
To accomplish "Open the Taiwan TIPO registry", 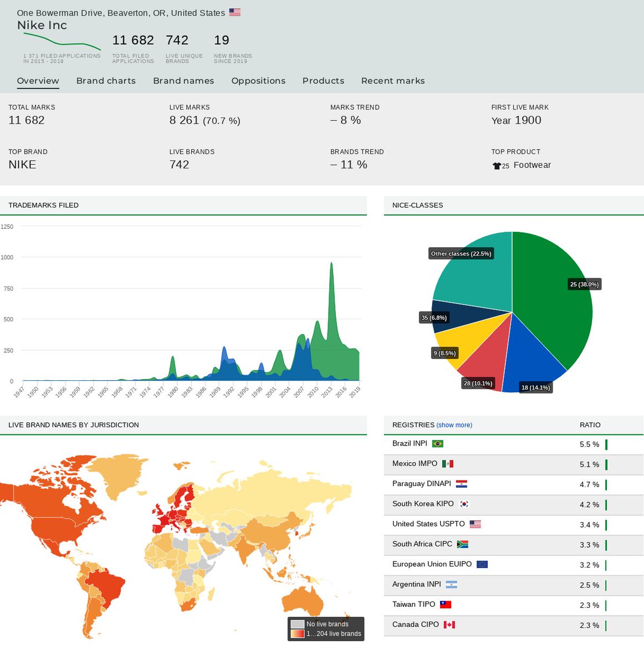I will point(414,605).
